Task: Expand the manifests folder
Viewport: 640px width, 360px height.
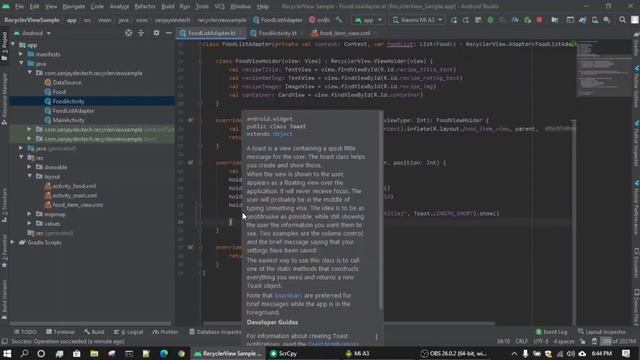Action: point(21,54)
